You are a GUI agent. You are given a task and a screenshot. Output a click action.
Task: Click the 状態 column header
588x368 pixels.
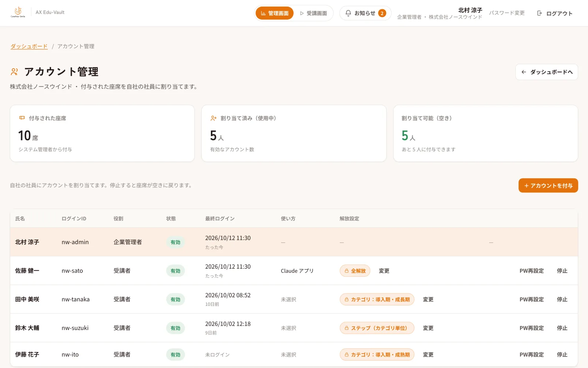pyautogui.click(x=171, y=219)
